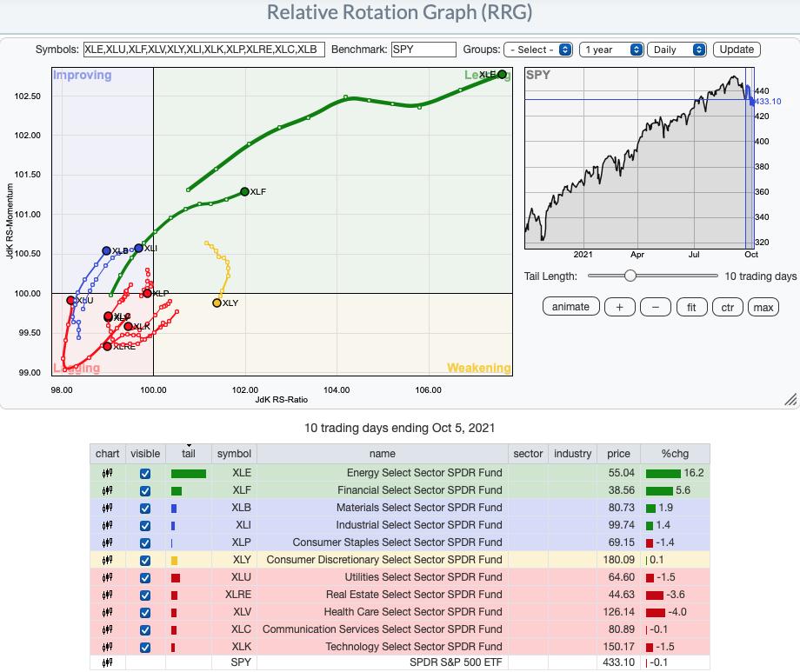
Task: Click the ctr center button
Action: tap(728, 307)
